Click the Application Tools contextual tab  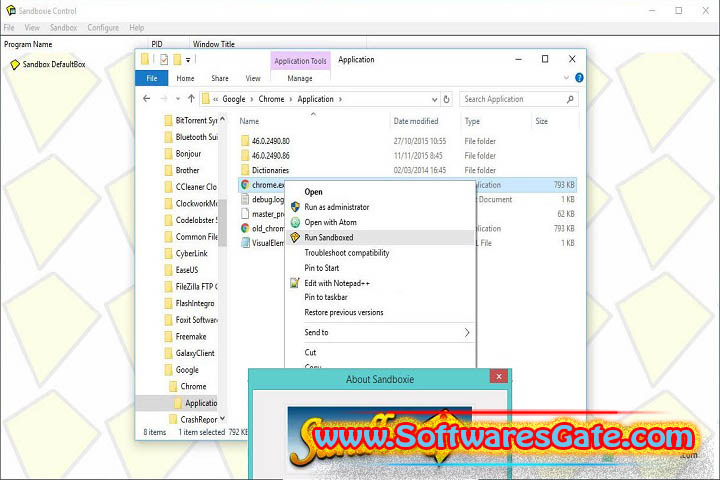tap(300, 61)
